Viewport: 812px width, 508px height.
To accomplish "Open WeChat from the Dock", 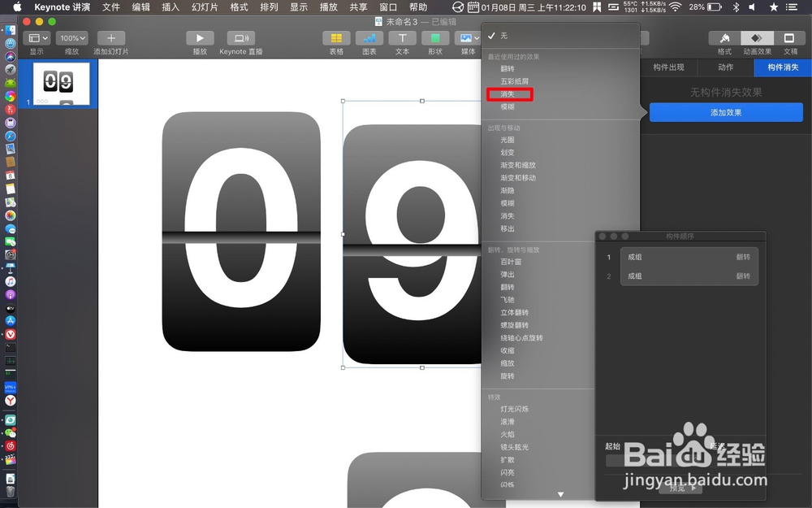I will pyautogui.click(x=11, y=433).
